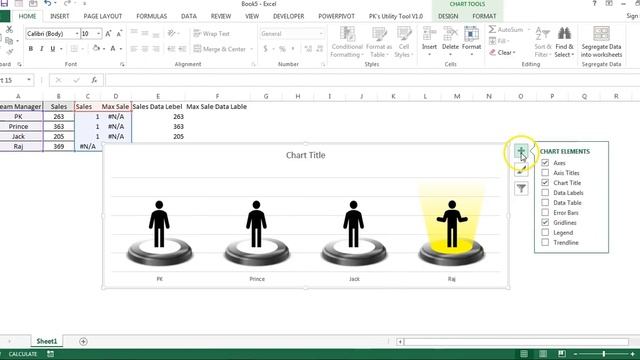The width and height of the screenshot is (640, 360).
Task: Click the Chart Elements plus button
Action: [521, 151]
